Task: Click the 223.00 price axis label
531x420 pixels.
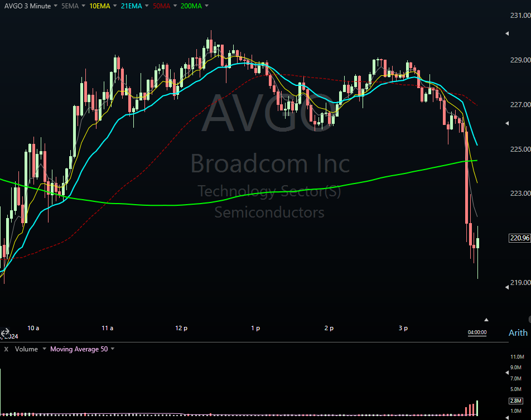Action: click(x=520, y=194)
